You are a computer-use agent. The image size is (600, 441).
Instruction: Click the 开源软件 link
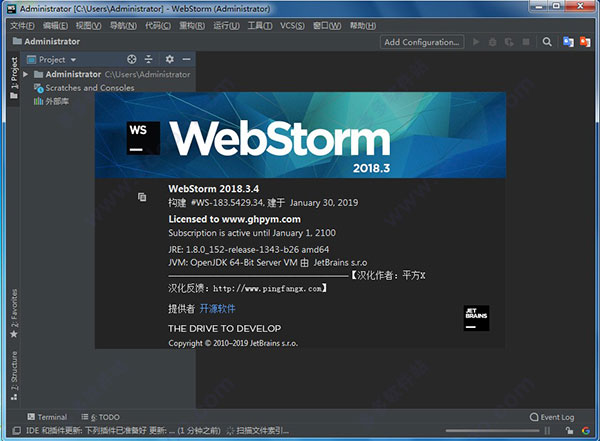[x=217, y=309]
